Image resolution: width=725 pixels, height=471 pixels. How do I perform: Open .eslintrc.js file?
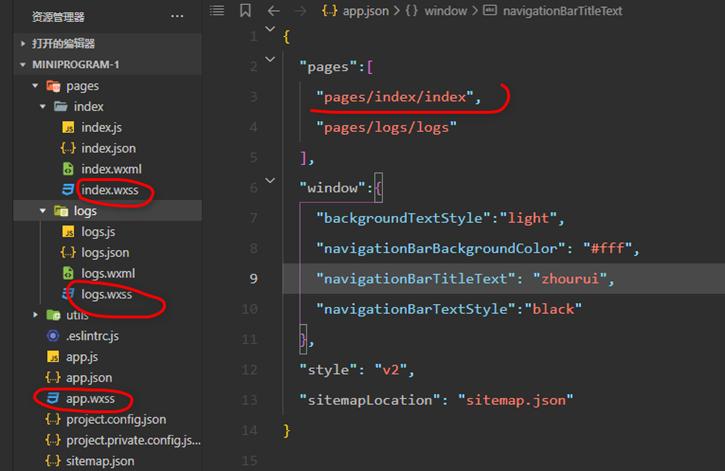click(92, 336)
